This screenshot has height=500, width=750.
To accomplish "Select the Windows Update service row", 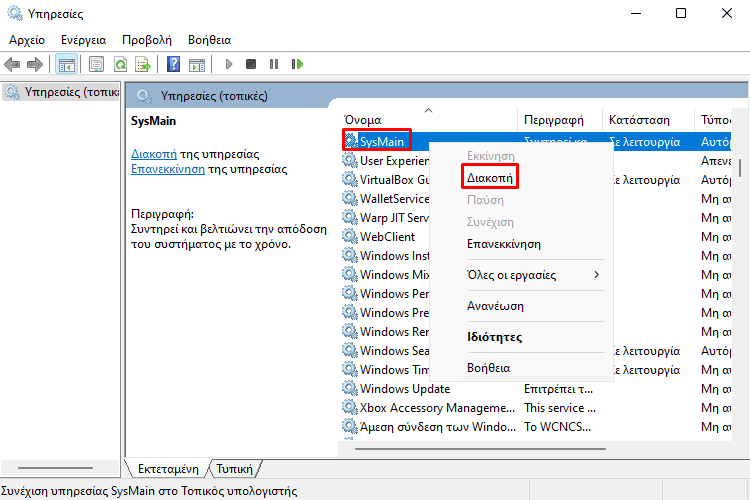I will coord(537,388).
